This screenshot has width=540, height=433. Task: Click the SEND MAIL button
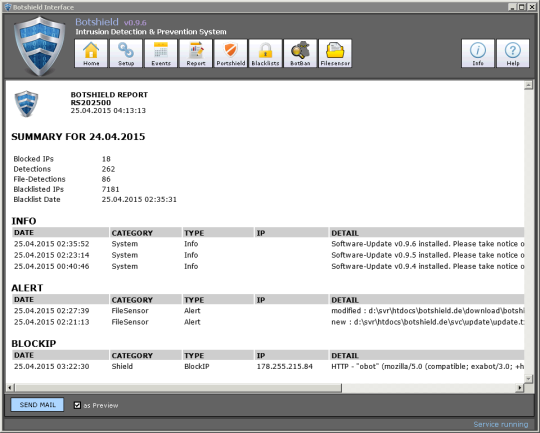37,405
